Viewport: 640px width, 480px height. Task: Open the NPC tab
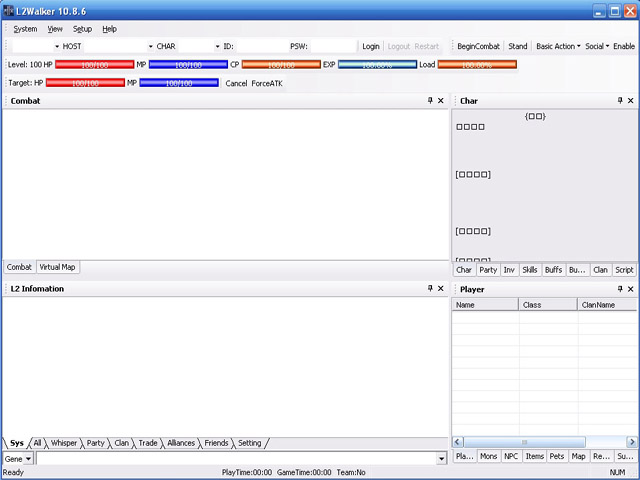point(511,456)
